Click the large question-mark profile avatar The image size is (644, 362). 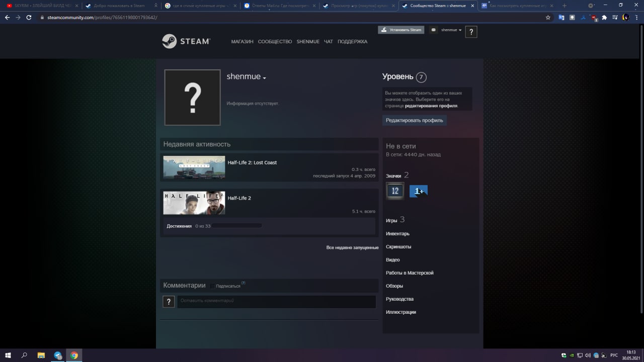point(193,97)
